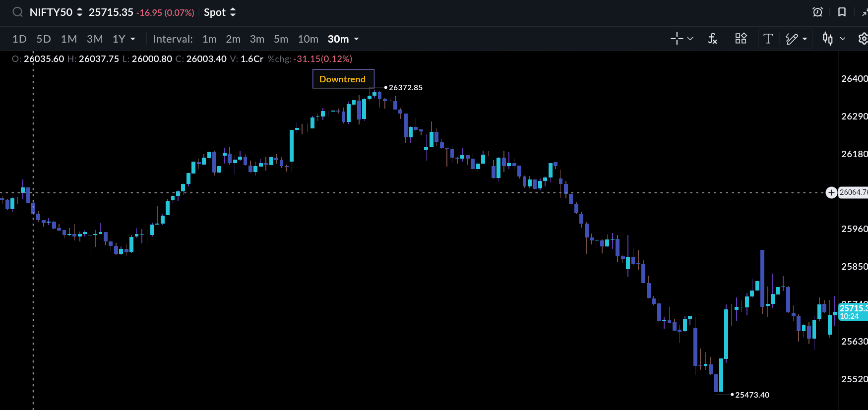The height and width of the screenshot is (410, 868).
Task: Click the plus button at 26064 price level
Action: coord(831,192)
